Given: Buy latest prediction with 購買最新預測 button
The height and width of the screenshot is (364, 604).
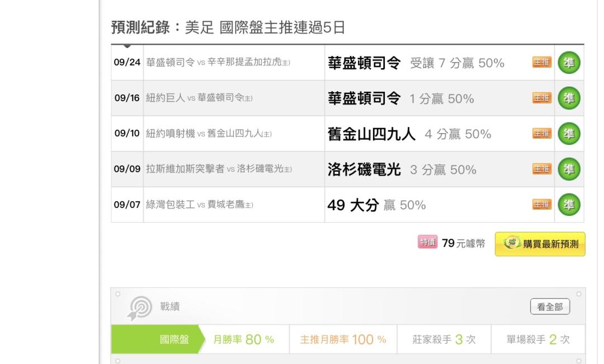Looking at the screenshot, I should click(540, 244).
